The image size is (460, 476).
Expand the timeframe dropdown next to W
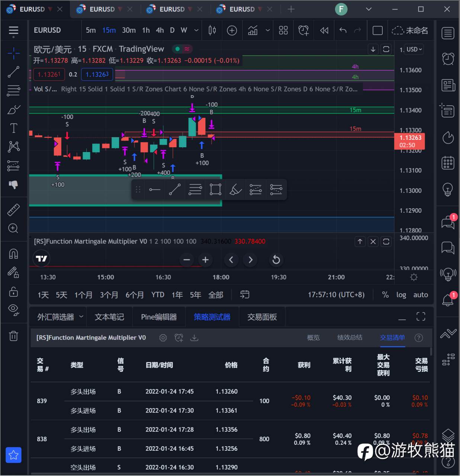pos(196,30)
